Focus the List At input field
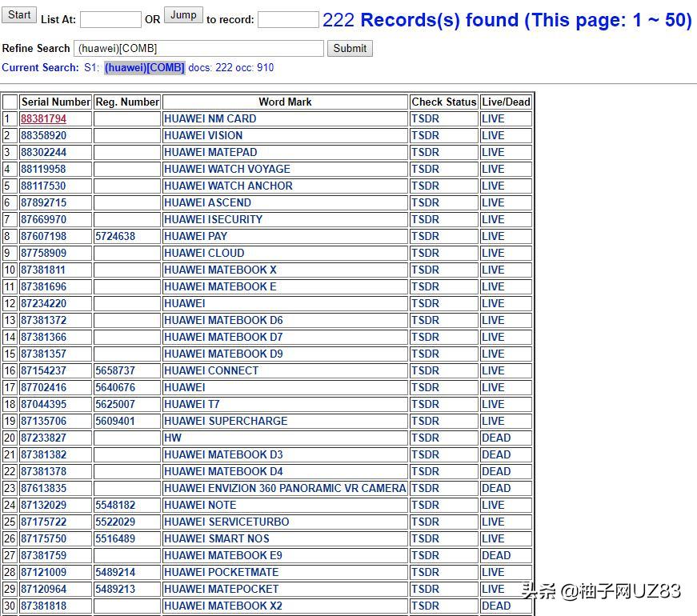 click(x=110, y=19)
